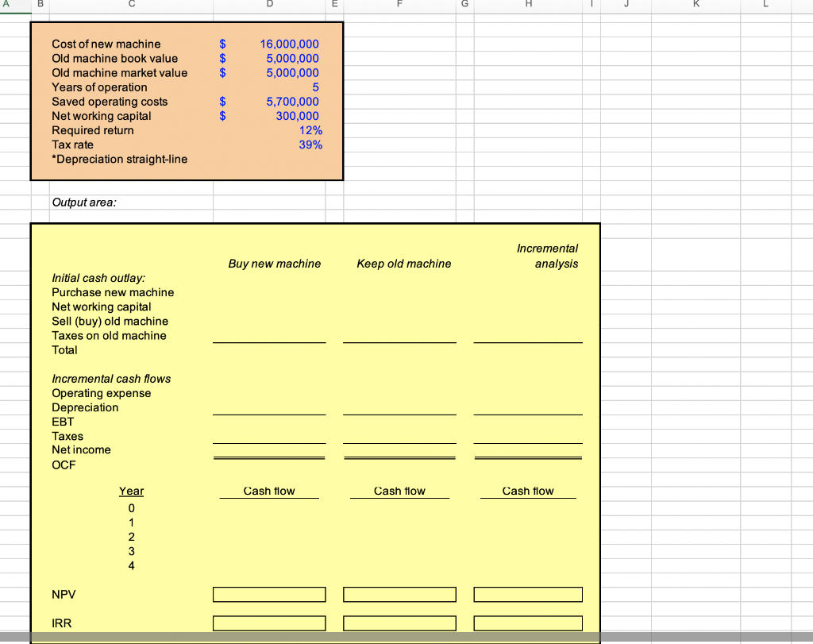Image resolution: width=813 pixels, height=644 pixels.
Task: Select the Output area label
Action: 85,202
